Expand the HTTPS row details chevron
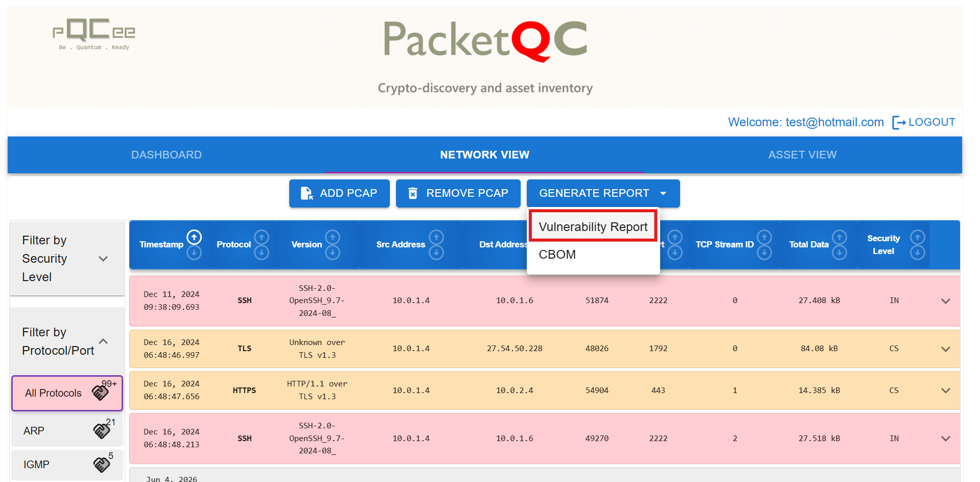Viewport: 980px width, 482px height. (x=946, y=391)
